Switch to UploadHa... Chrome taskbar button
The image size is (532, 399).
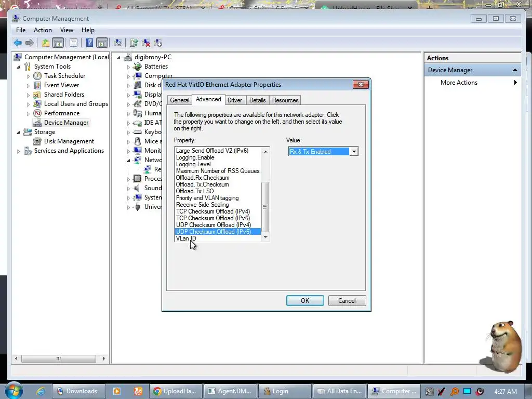pos(176,391)
